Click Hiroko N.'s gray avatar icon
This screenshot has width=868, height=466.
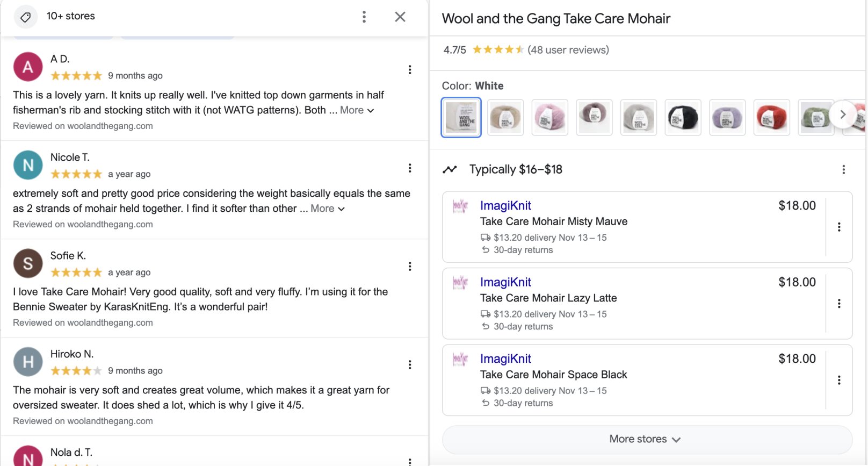pyautogui.click(x=28, y=362)
